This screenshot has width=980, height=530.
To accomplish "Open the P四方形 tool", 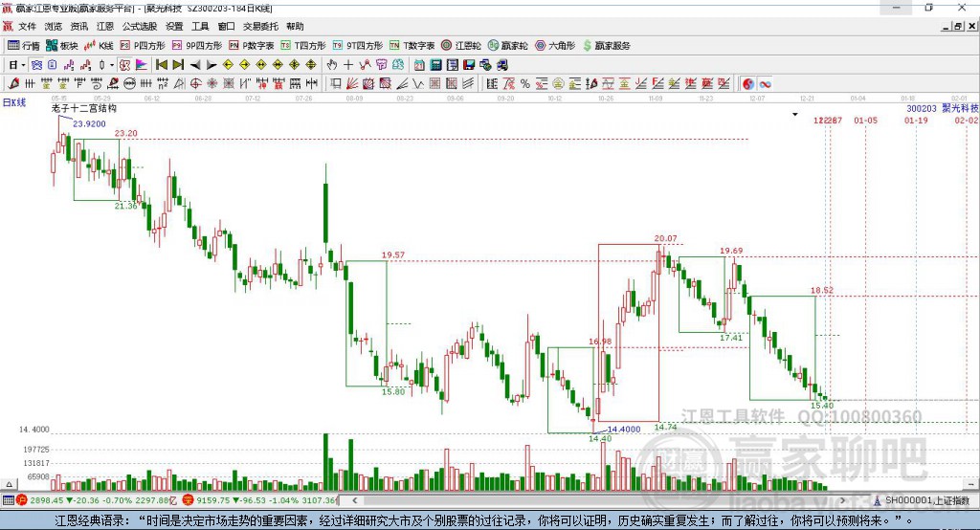I will tap(143, 46).
